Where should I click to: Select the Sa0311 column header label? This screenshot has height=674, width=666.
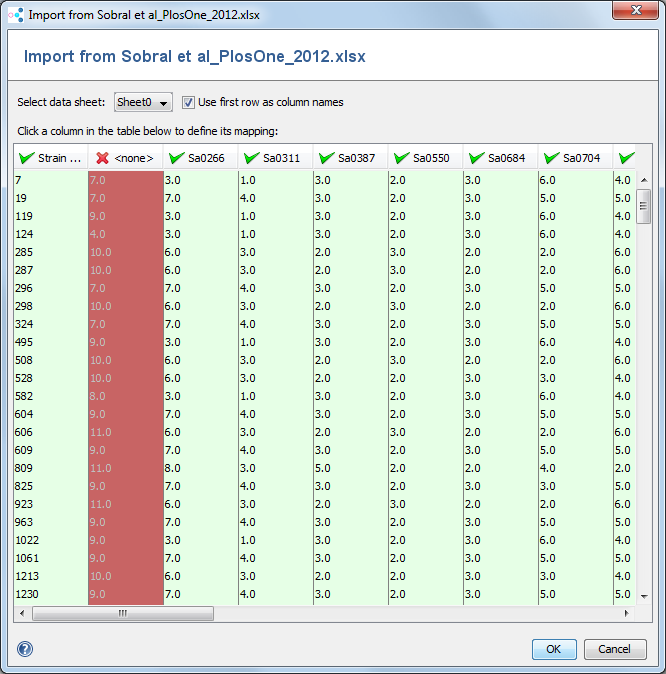(x=281, y=158)
